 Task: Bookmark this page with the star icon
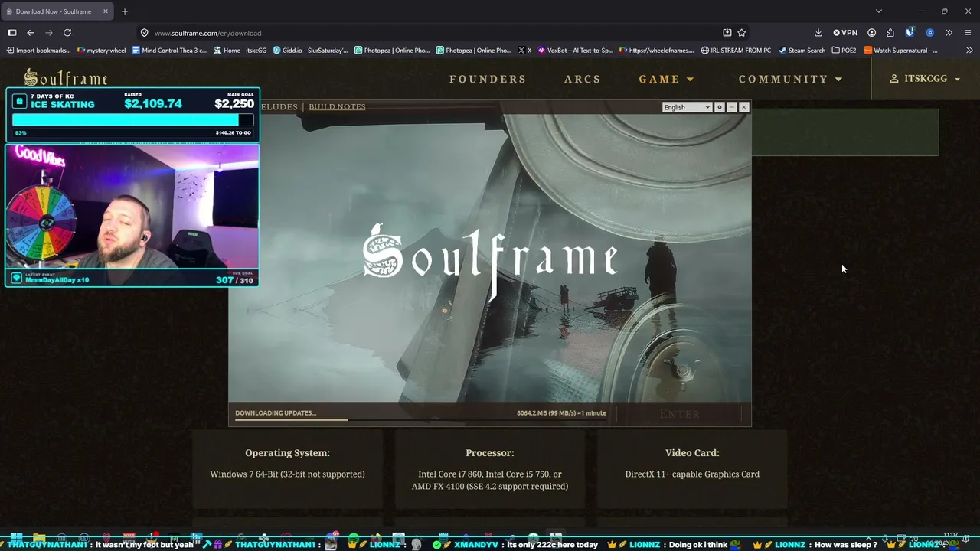742,33
